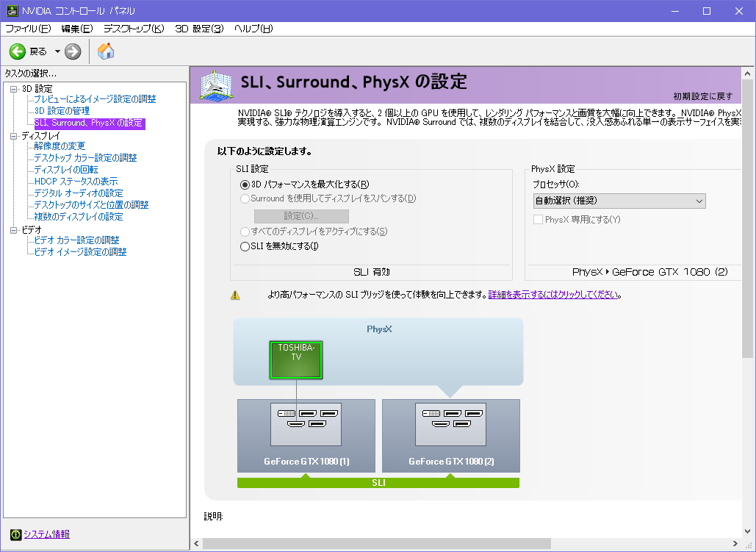Click the 設定(C)... button
The height and width of the screenshot is (552, 756).
click(x=301, y=215)
